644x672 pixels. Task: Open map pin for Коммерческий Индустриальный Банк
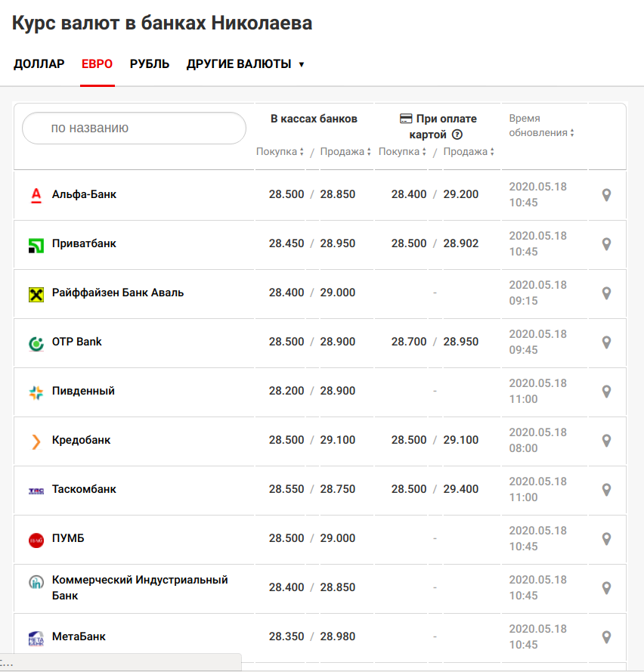[606, 588]
